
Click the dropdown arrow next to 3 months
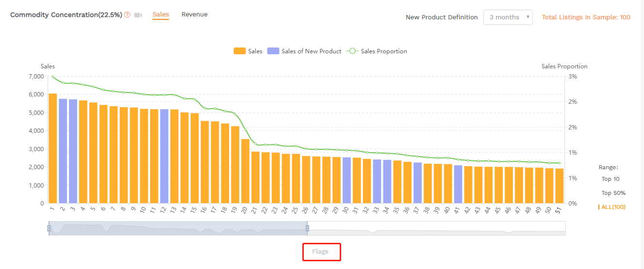(528, 17)
